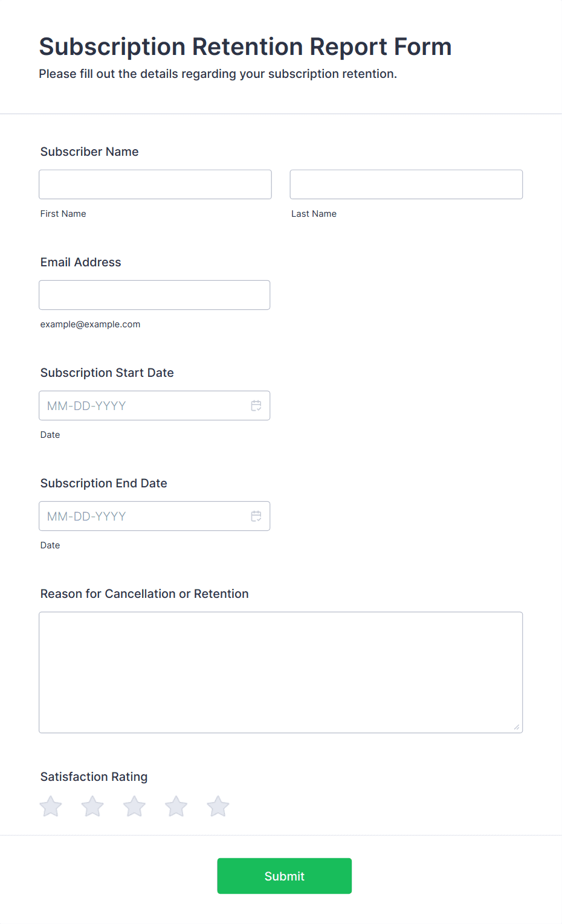The height and width of the screenshot is (924, 562).
Task: Click the Reason for Cancellation text area
Action: point(281,673)
